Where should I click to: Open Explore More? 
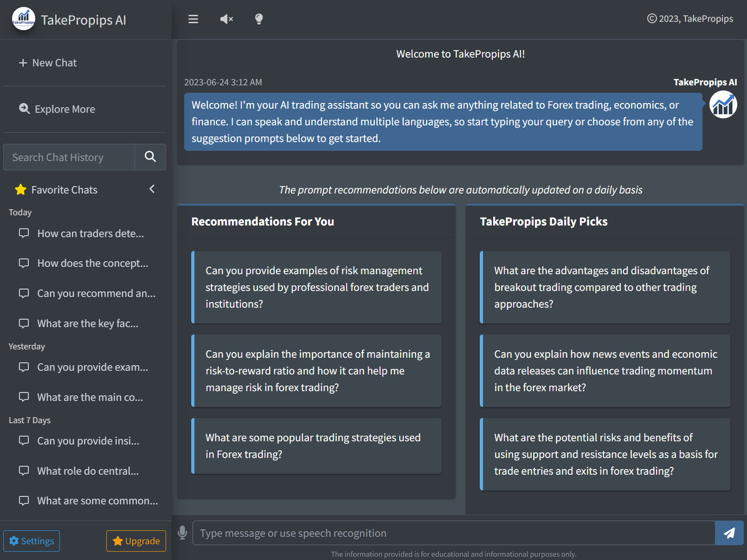57,109
